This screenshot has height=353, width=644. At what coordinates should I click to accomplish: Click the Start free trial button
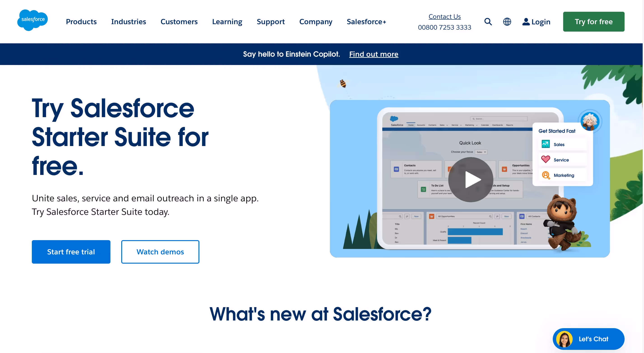point(71,252)
